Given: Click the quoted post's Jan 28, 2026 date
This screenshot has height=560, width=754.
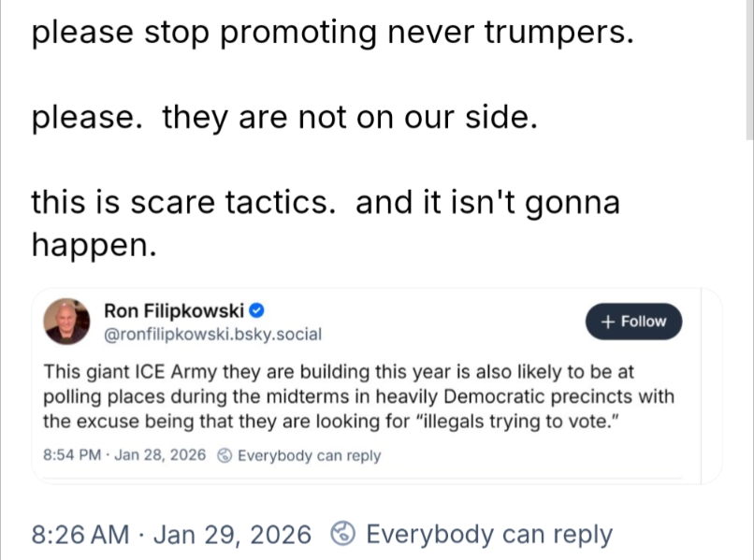Looking at the screenshot, I should click(x=163, y=456).
